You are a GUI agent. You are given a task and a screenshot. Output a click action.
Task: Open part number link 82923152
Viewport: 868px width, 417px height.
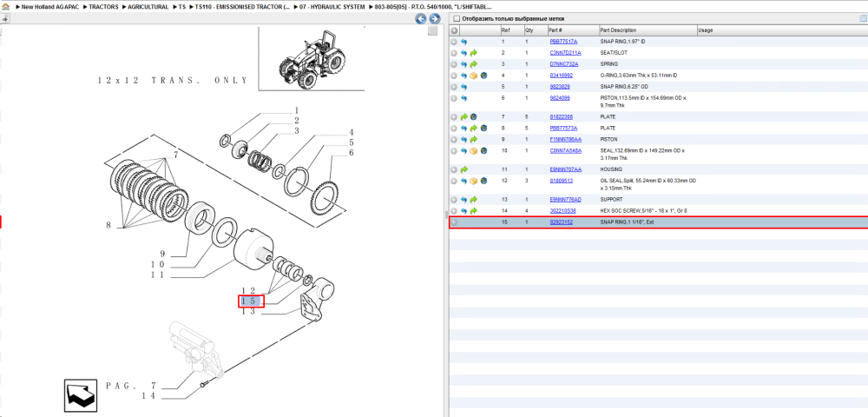click(561, 222)
